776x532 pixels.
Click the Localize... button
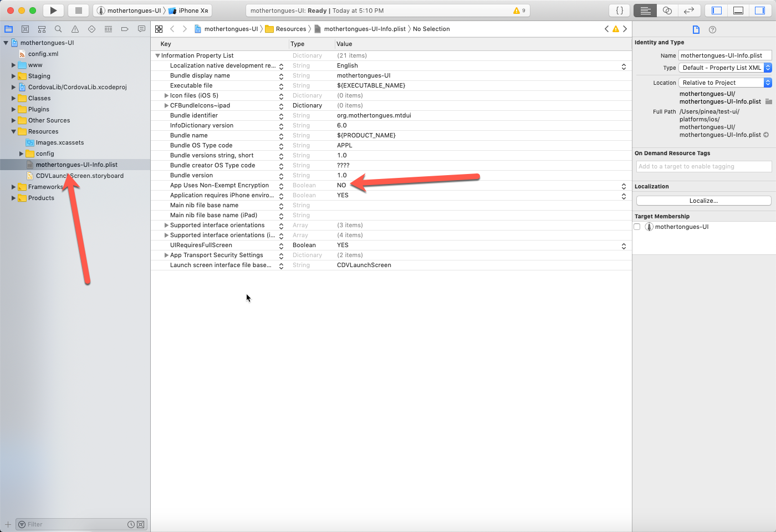[x=703, y=201]
